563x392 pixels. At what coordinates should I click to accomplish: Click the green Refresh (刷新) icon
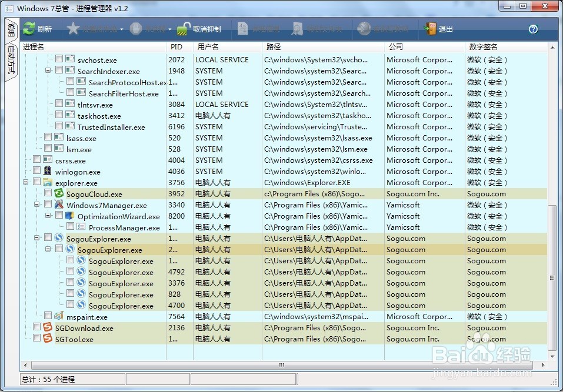29,29
